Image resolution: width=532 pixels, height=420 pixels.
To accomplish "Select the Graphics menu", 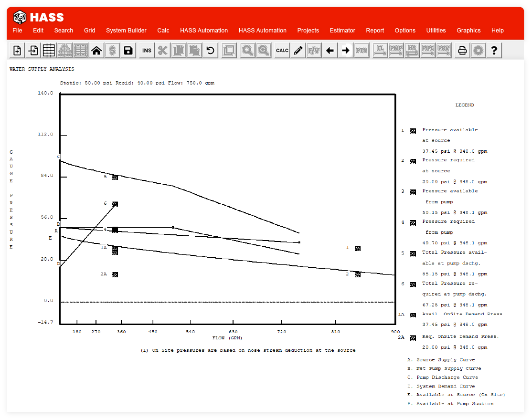I will (468, 31).
